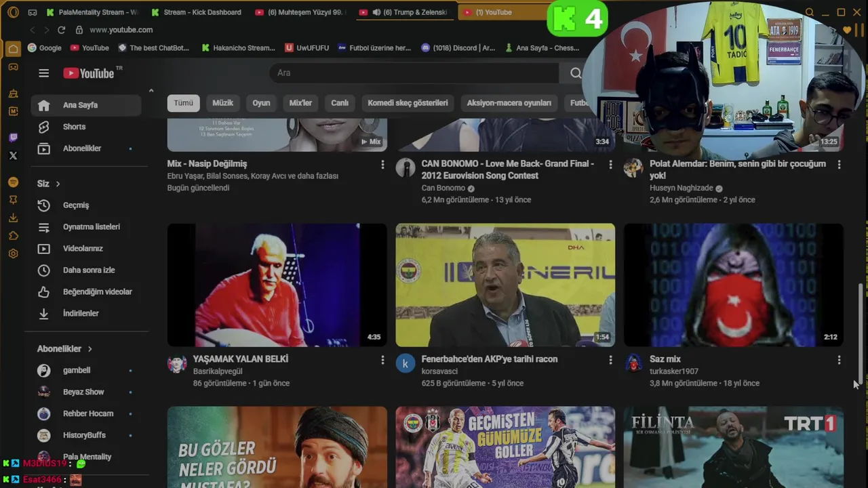Viewport: 868px width, 488px height.
Task: Select the Müzik filter chip
Action: pos(222,103)
